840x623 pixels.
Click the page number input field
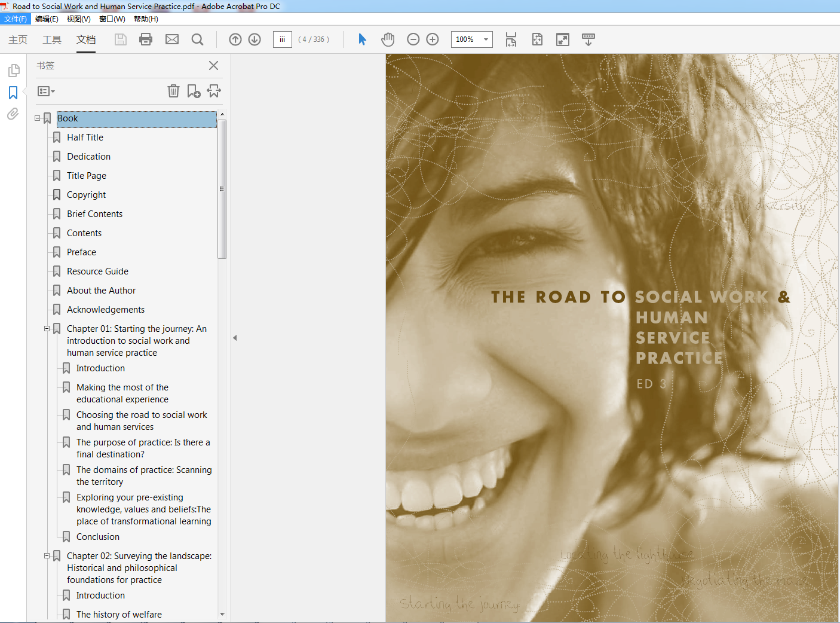tap(282, 39)
